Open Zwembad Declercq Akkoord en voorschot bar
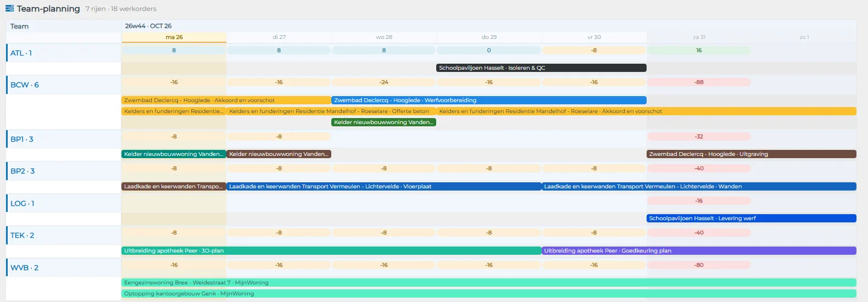This screenshot has width=868, height=302. (226, 100)
